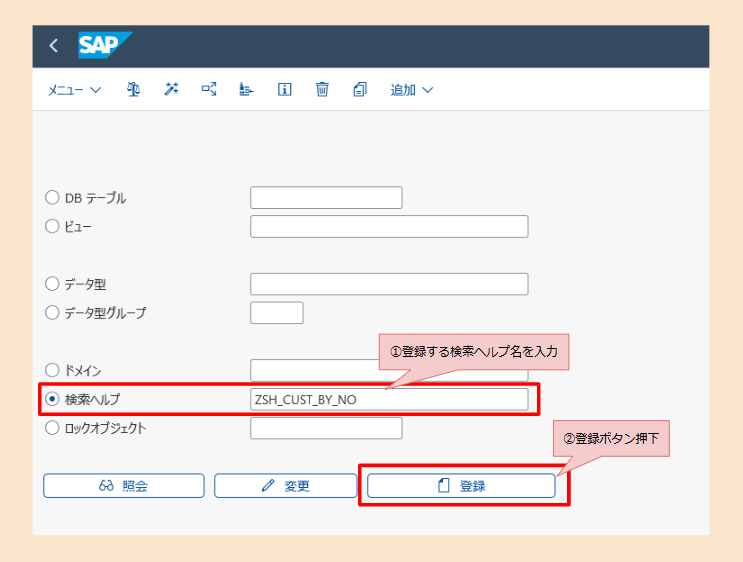The height and width of the screenshot is (562, 743).
Task: Click the ドメイン radio button
Action: [x=52, y=371]
